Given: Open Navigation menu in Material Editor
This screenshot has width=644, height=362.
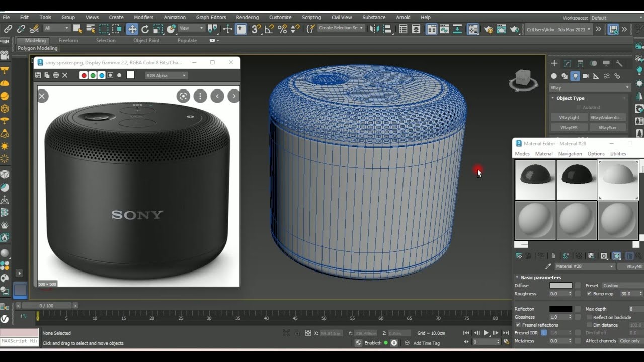Looking at the screenshot, I should click(x=570, y=154).
